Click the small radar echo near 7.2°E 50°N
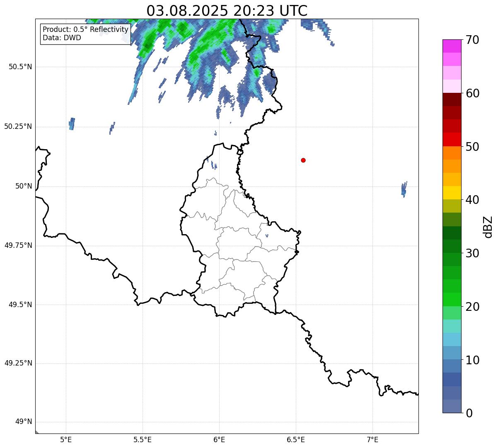 click(404, 189)
